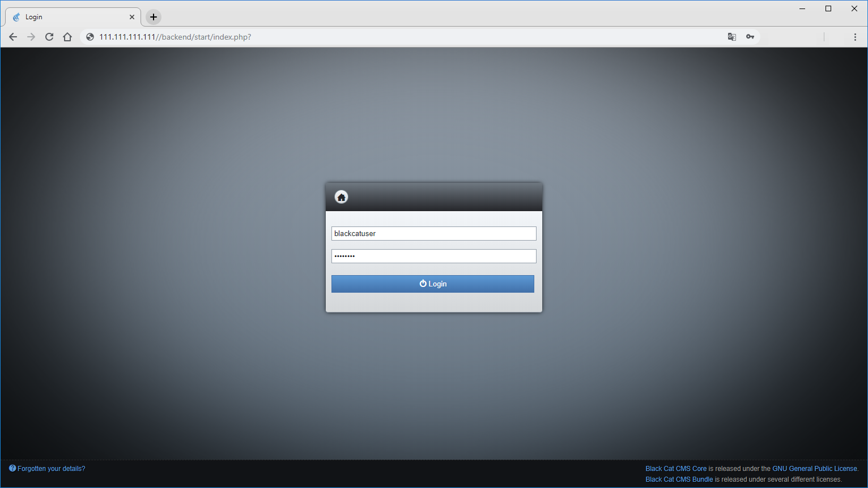Screen dimensions: 868x488
Task: Click the Black Cat CMS favicon on the tab
Action: point(16,16)
